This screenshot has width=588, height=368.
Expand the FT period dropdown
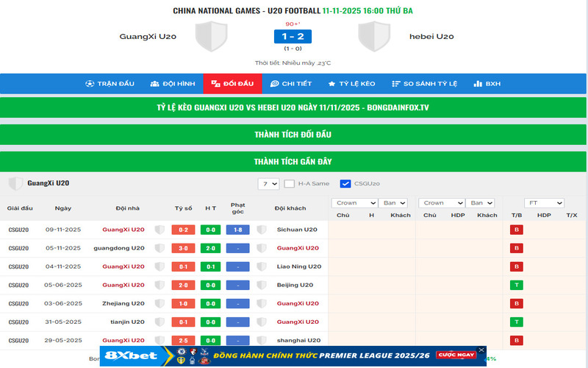pos(544,203)
